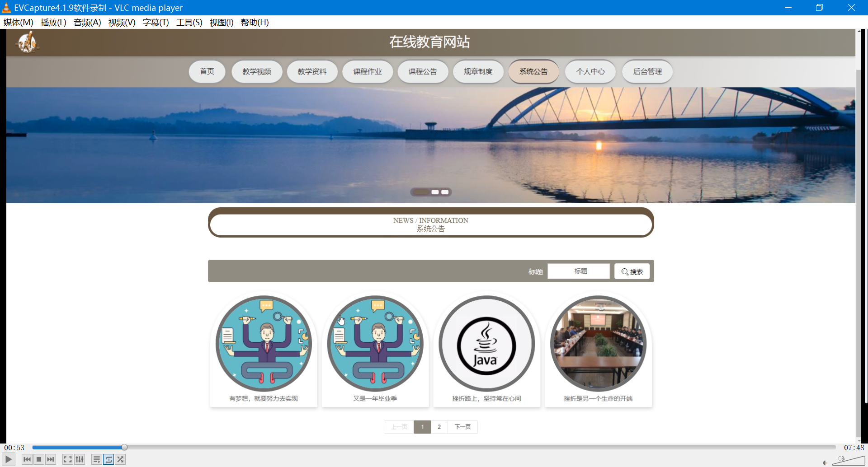868x467 pixels.
Task: Open the 字幕(T) menu
Action: point(156,22)
